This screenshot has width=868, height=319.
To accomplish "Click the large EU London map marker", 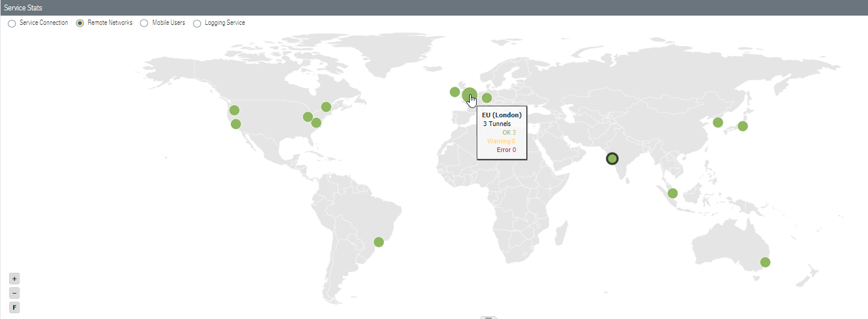I will coord(469,95).
